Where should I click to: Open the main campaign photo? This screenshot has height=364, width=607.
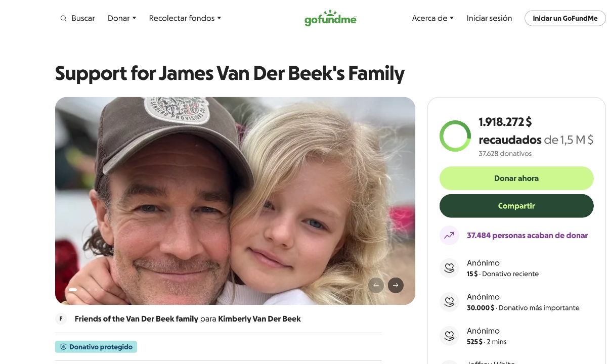pos(235,201)
